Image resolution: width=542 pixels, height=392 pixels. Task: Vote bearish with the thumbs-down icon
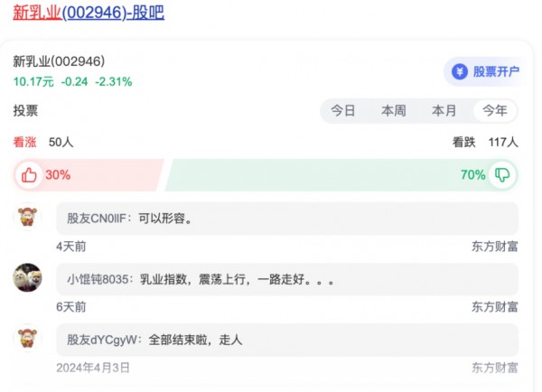[x=502, y=175]
